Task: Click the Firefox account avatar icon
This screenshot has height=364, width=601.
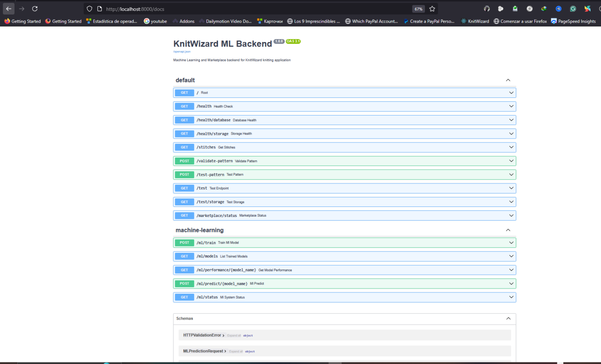Action: click(x=487, y=8)
